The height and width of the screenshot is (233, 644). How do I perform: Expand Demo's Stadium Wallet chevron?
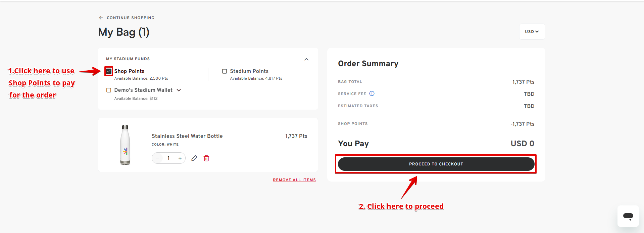(x=179, y=90)
